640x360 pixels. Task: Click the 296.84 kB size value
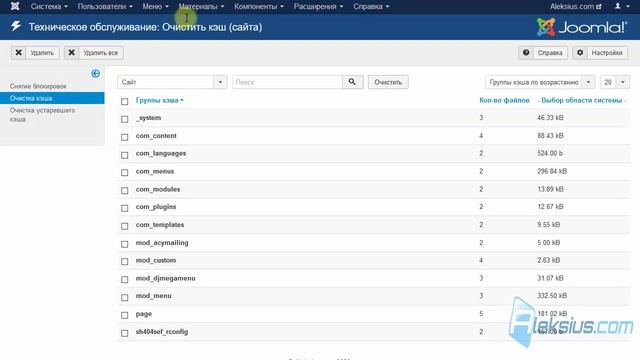[552, 171]
